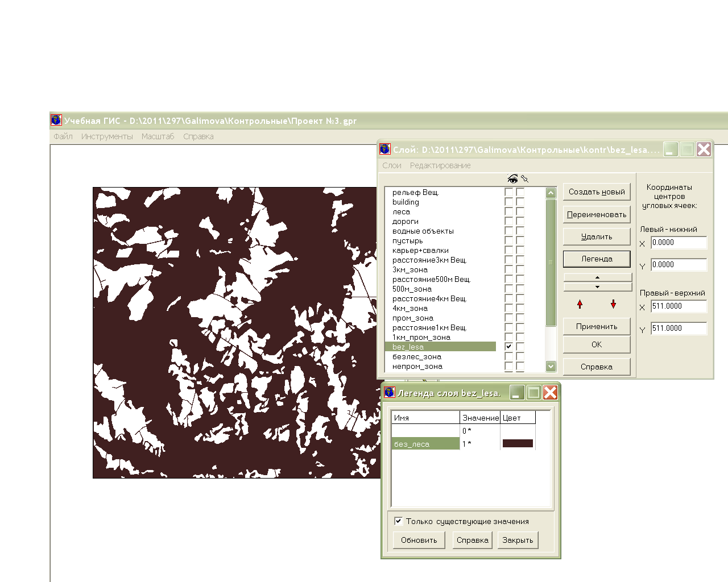Enable visibility of безлес_зона layer

coord(508,357)
